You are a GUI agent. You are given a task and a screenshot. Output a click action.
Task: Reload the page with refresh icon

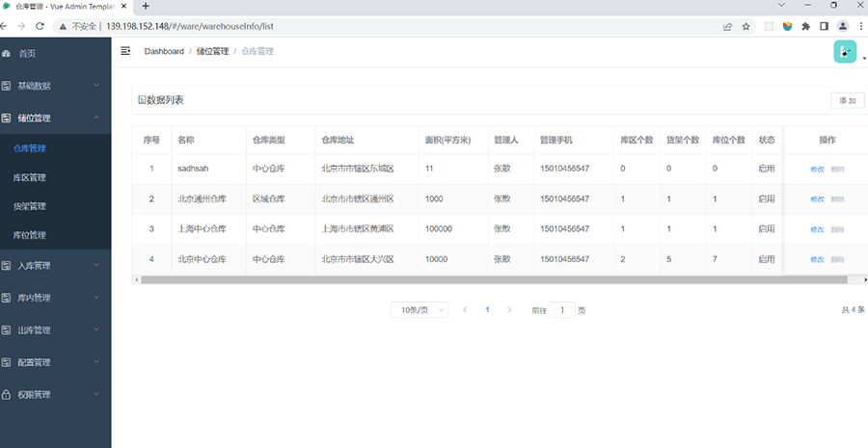[x=40, y=26]
